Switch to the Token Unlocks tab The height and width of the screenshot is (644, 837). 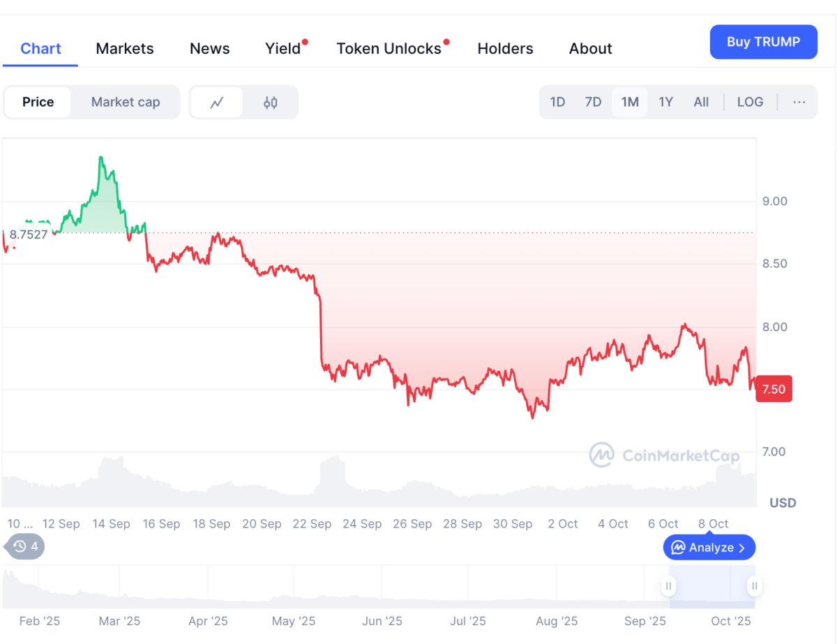389,49
